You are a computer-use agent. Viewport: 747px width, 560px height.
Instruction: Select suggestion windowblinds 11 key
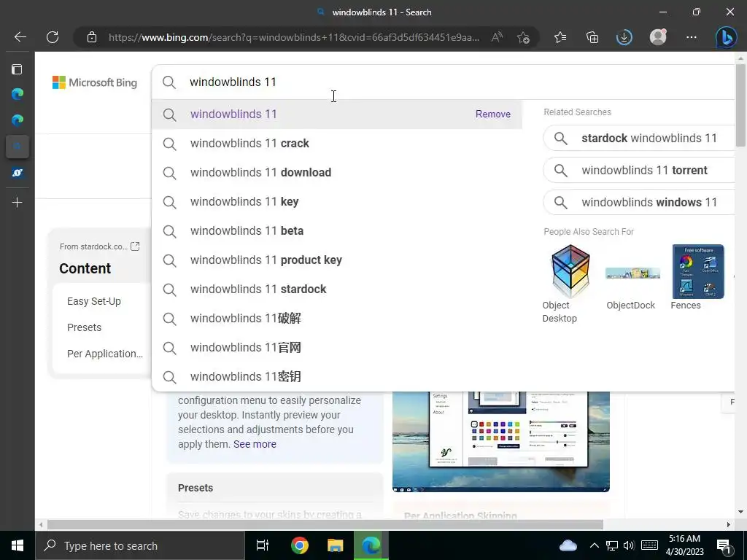337,201
